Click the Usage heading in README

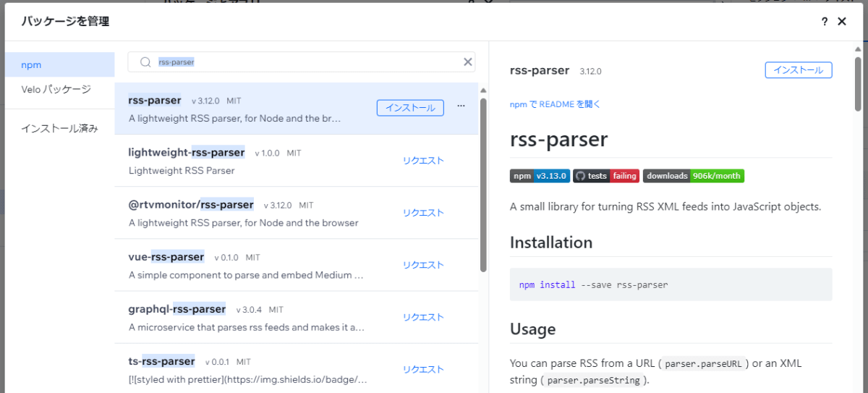point(533,329)
